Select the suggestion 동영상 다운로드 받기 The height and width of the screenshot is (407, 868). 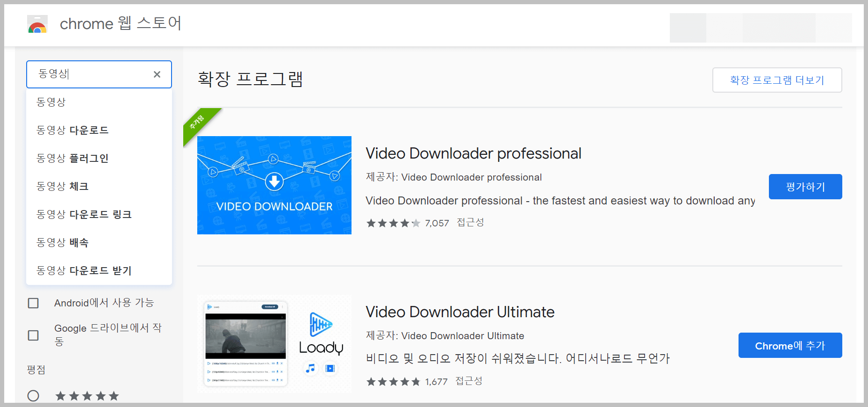(99, 270)
